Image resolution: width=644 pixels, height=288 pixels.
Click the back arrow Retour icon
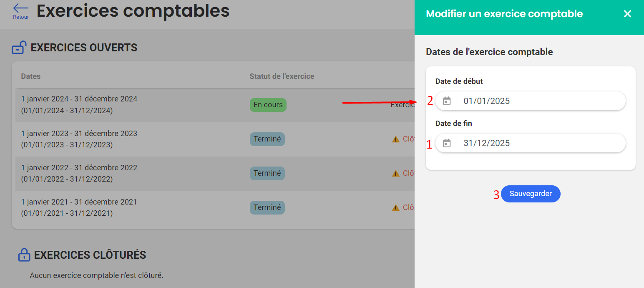20,9
